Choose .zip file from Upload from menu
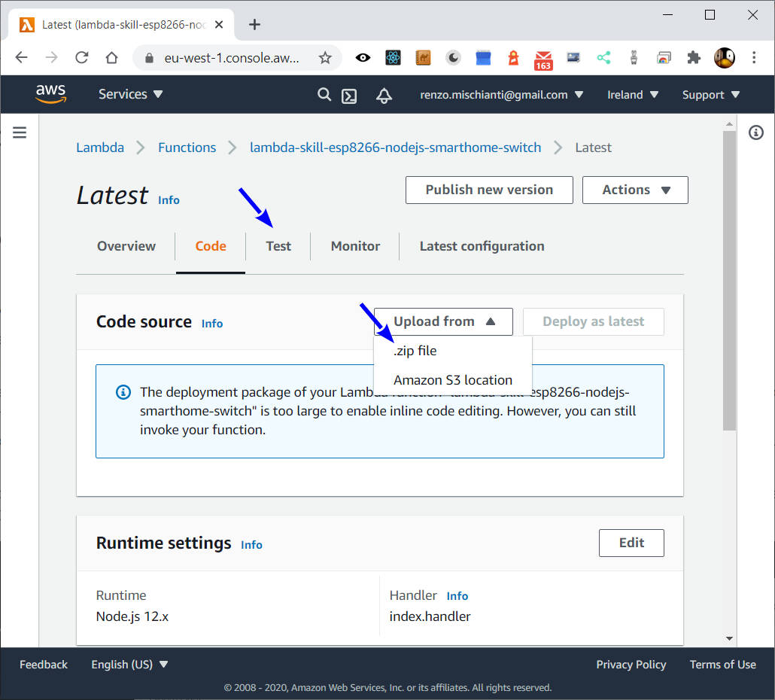775x700 pixels. 414,350
